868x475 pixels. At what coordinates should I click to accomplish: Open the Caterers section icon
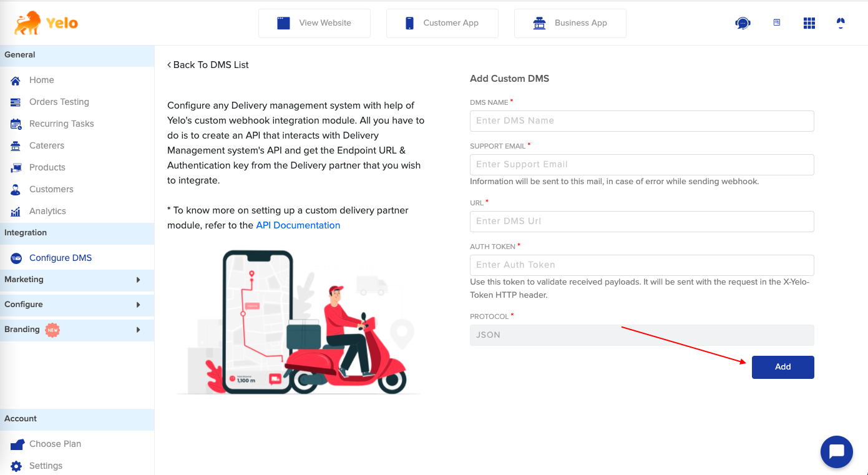point(14,145)
